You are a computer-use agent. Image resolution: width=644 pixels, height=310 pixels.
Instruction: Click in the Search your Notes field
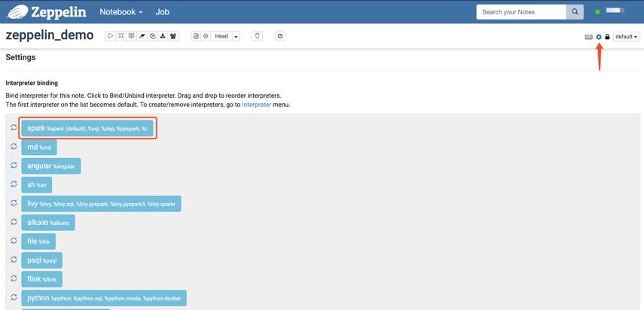[x=520, y=12]
